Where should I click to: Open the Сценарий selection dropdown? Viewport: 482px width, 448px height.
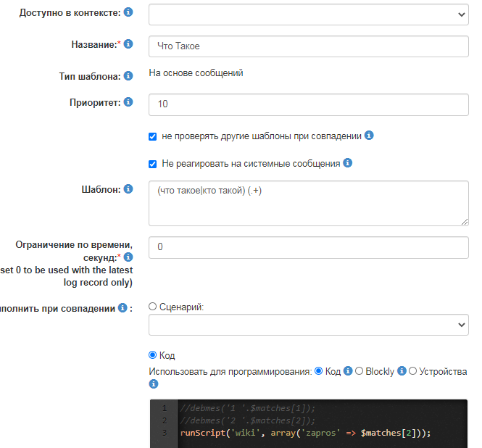(308, 325)
